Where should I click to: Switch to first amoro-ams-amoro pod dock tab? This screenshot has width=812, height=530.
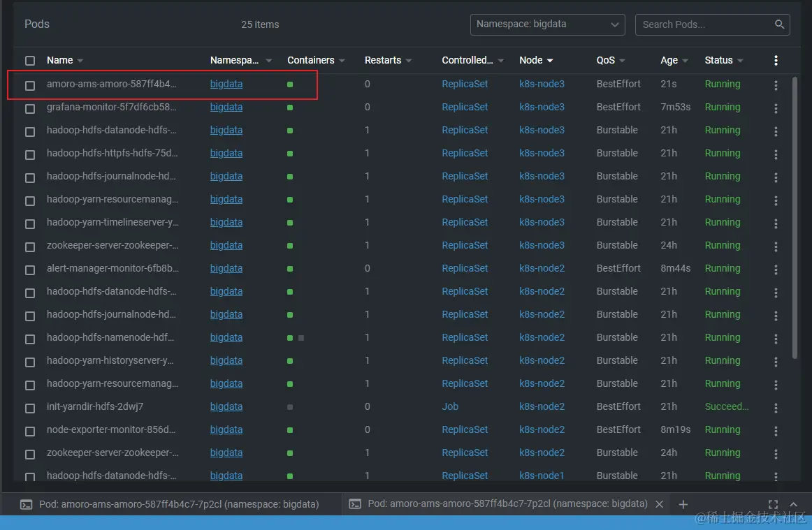click(171, 504)
